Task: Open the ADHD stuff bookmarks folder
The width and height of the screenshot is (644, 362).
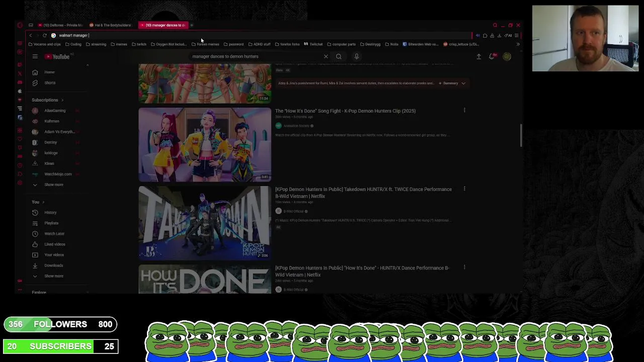Action: point(259,44)
